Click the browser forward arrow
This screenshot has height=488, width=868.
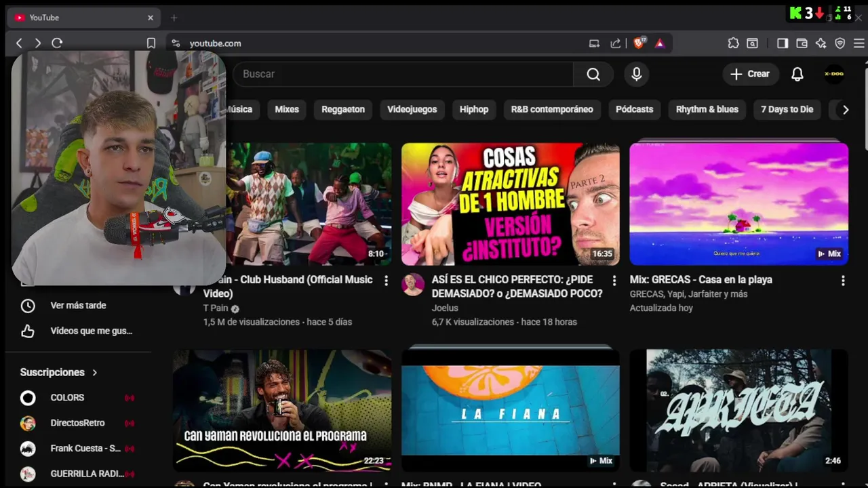(x=38, y=43)
